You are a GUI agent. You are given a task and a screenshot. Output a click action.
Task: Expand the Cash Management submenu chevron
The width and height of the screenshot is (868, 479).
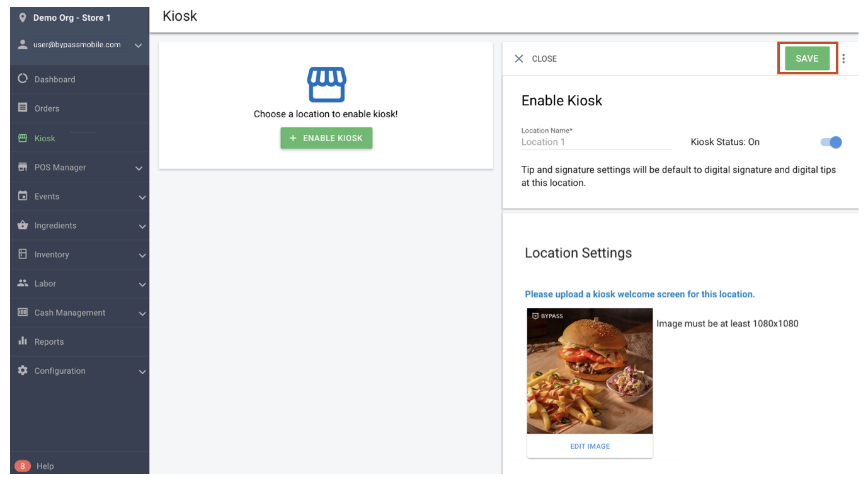coord(142,313)
